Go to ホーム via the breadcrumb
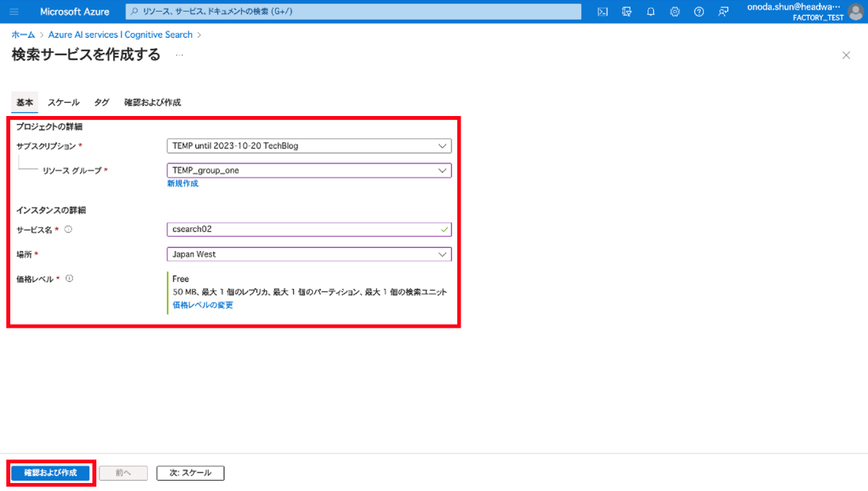The height and width of the screenshot is (491, 868). (23, 35)
